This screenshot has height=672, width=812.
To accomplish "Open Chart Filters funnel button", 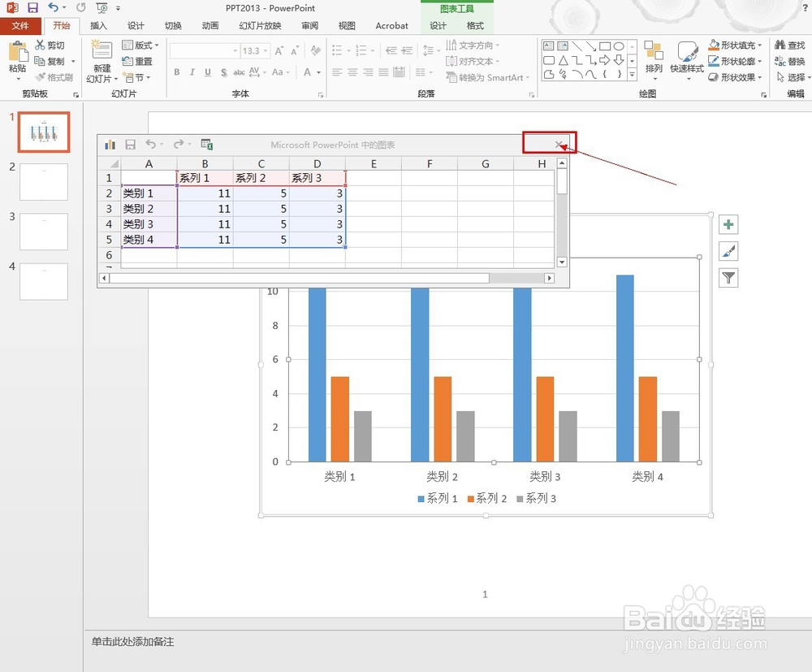I will tap(728, 278).
